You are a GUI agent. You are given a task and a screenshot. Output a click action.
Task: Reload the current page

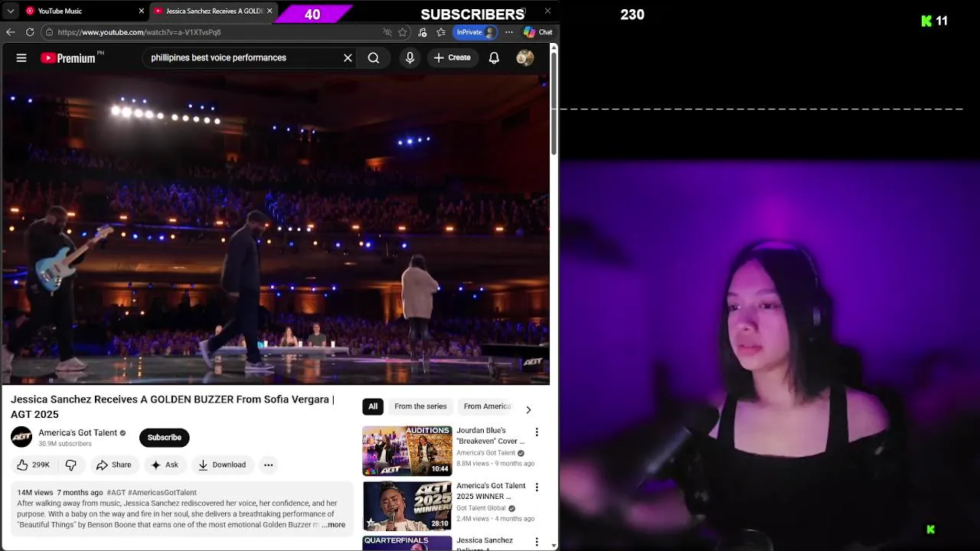(x=30, y=32)
